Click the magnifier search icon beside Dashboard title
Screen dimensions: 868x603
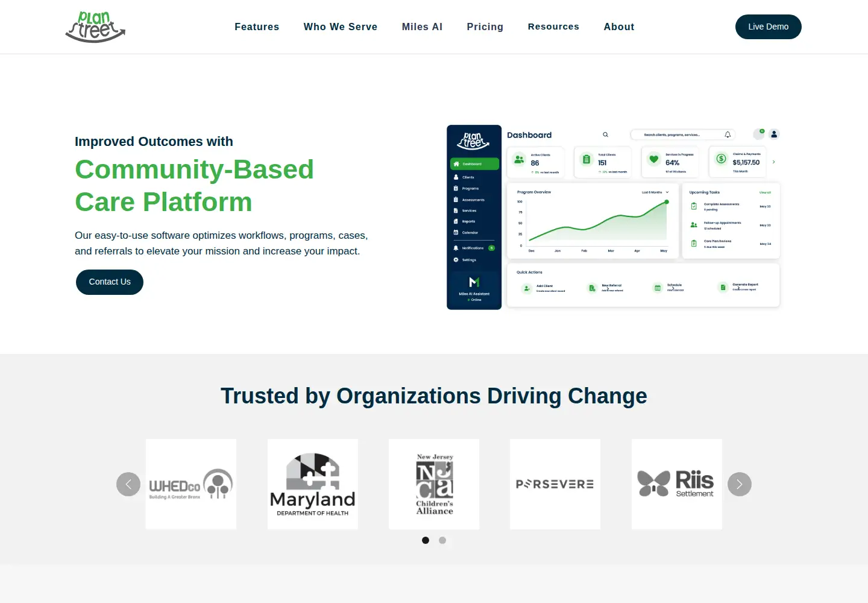pos(605,134)
